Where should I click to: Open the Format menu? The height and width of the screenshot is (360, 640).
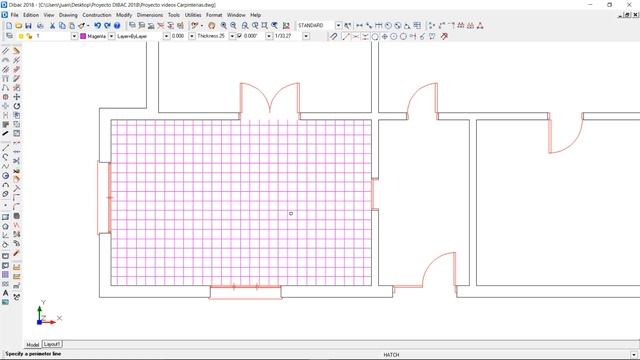pos(214,15)
